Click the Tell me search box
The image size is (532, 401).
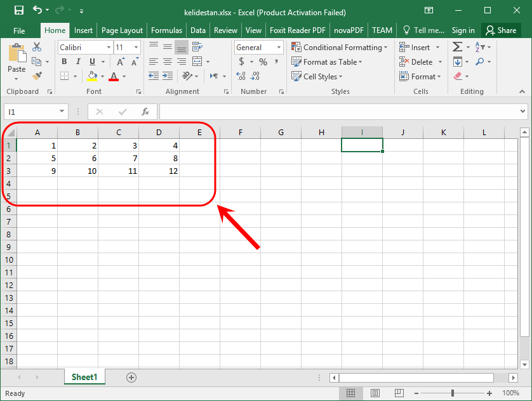(x=424, y=30)
